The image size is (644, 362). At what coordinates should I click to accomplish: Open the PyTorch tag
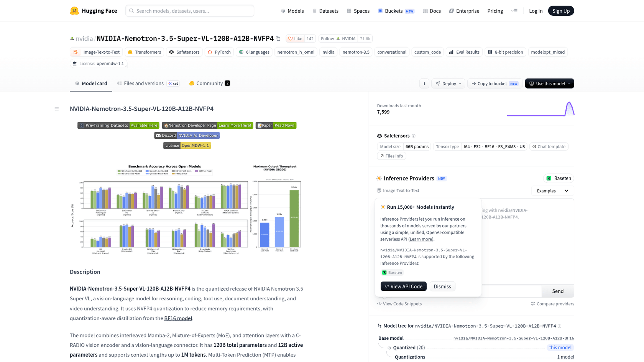[219, 52]
